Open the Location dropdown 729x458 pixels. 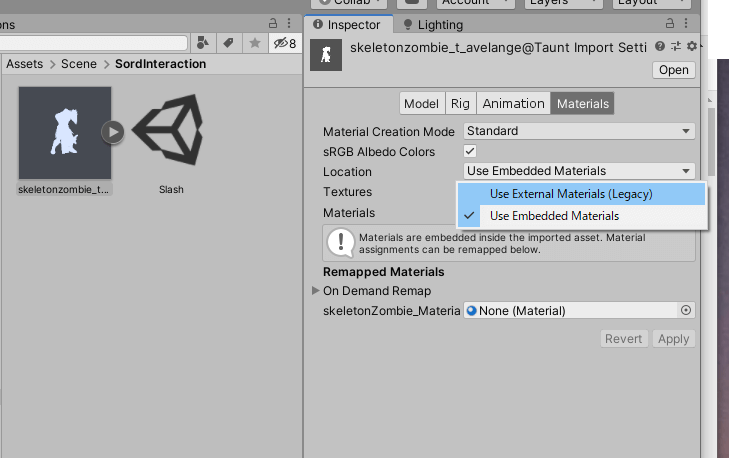pos(579,171)
